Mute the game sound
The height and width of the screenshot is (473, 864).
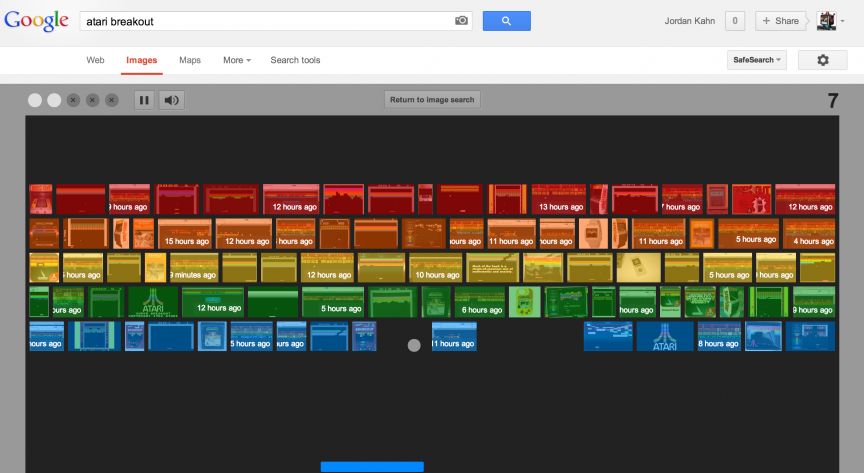tap(172, 100)
